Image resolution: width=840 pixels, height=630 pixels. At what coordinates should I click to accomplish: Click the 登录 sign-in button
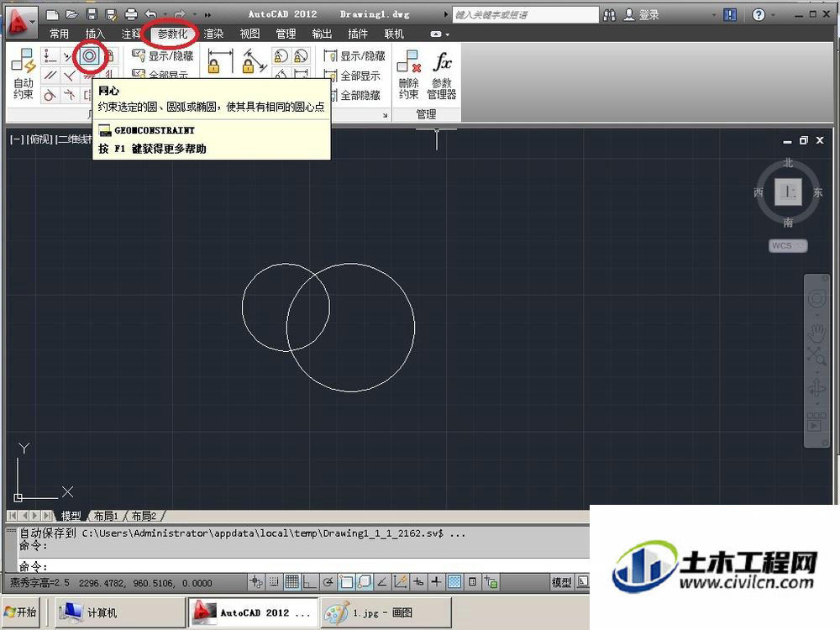tap(642, 14)
